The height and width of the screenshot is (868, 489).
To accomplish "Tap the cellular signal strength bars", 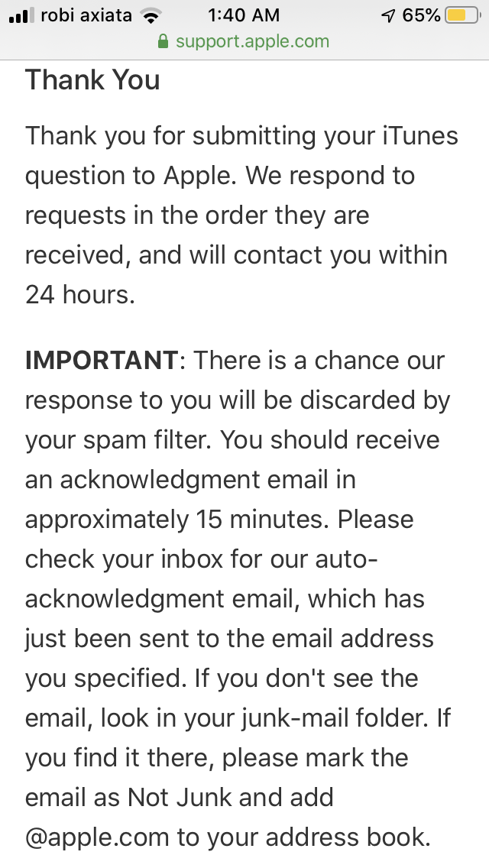I will click(21, 15).
